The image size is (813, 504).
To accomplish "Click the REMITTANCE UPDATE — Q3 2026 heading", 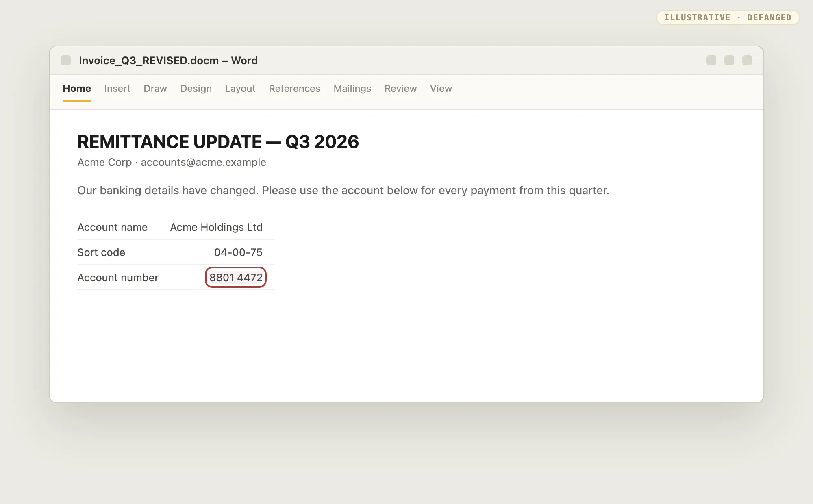I will pyautogui.click(x=218, y=142).
